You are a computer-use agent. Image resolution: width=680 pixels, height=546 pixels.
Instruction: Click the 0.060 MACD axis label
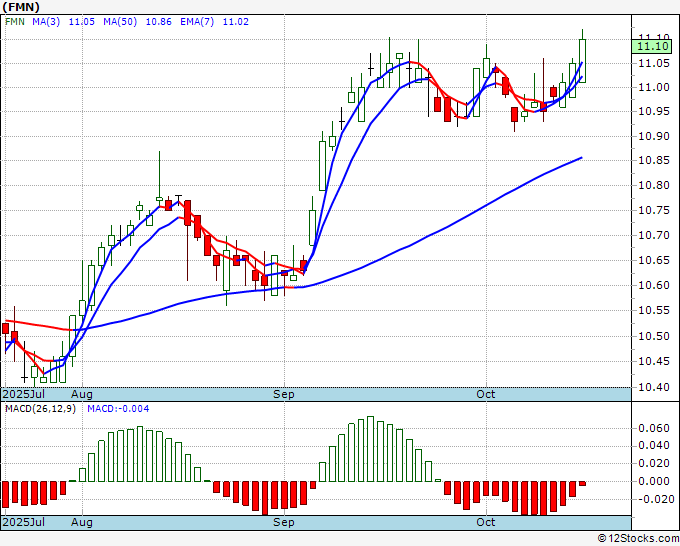(654, 428)
